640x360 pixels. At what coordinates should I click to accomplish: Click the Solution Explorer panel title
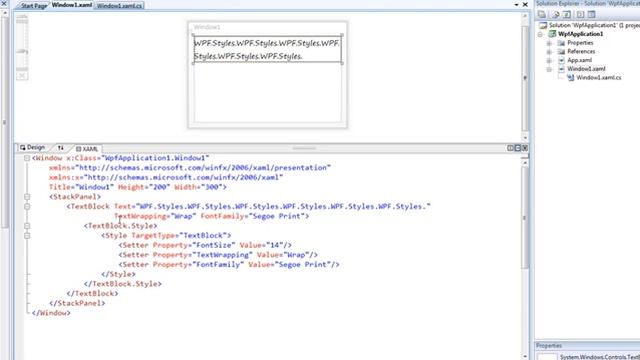pos(587,4)
